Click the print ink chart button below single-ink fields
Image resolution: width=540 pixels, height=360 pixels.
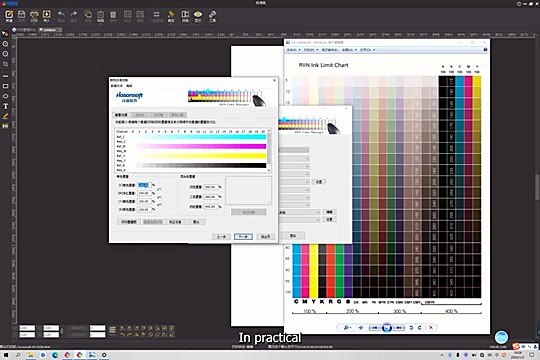tap(129, 222)
